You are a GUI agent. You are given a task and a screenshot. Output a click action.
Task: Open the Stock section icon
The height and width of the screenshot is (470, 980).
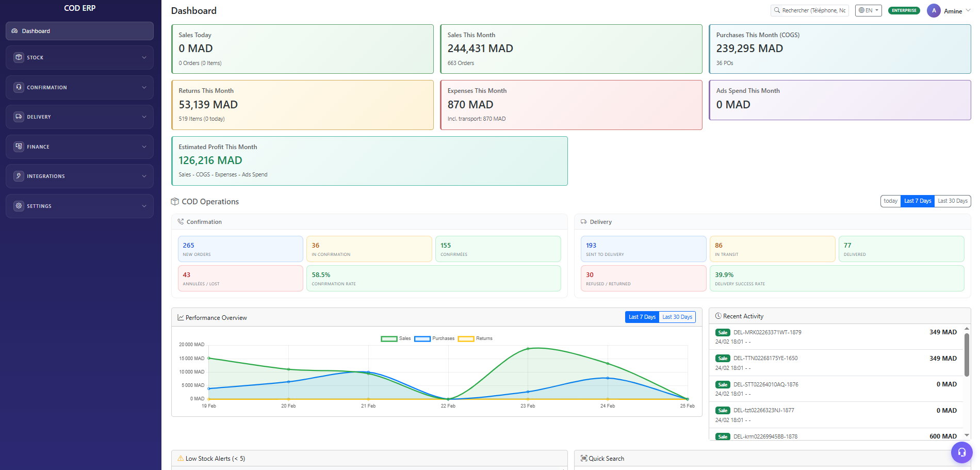pyautogui.click(x=19, y=57)
